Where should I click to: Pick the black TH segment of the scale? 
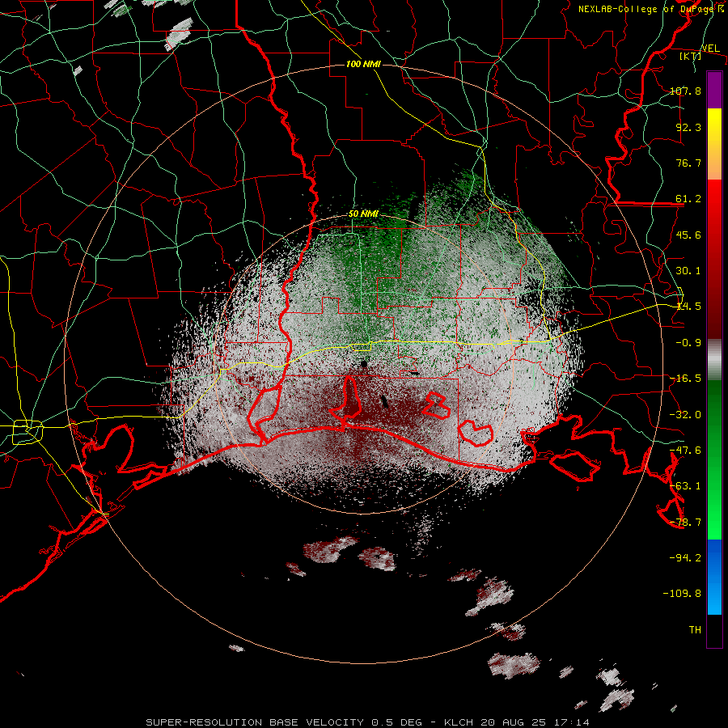[714, 630]
